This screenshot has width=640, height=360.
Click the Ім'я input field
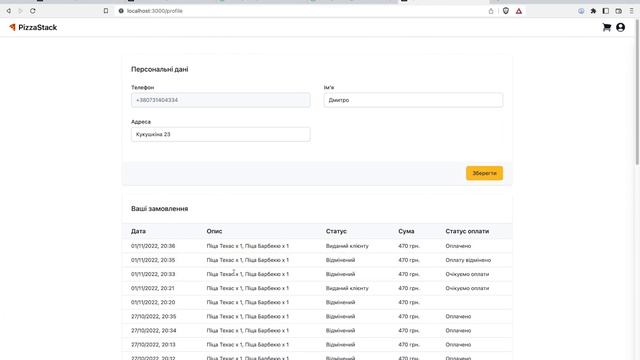coord(413,100)
